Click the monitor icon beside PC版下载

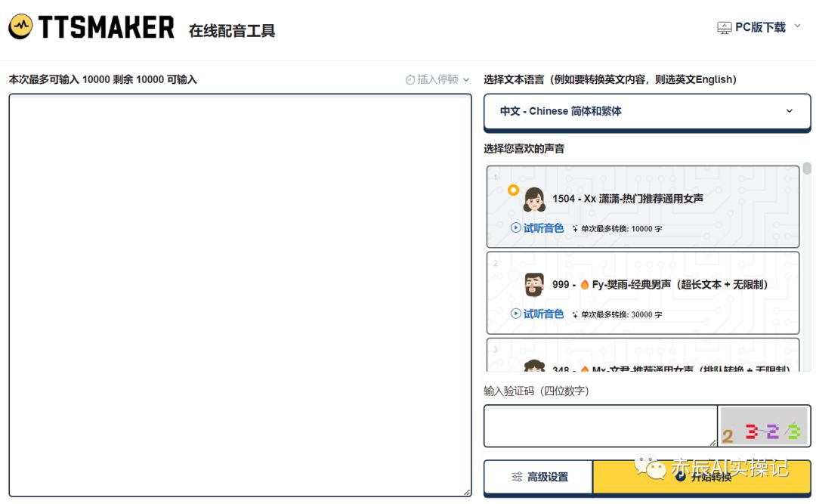coord(724,28)
